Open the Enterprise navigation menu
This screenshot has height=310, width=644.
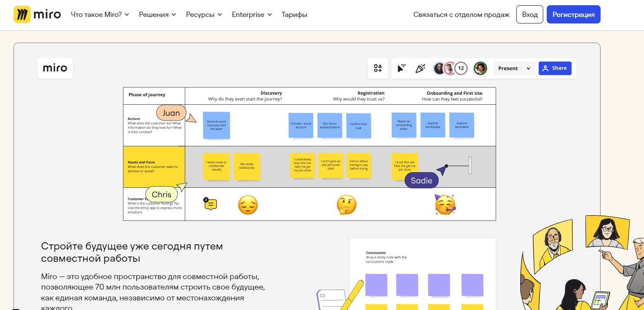coord(251,14)
